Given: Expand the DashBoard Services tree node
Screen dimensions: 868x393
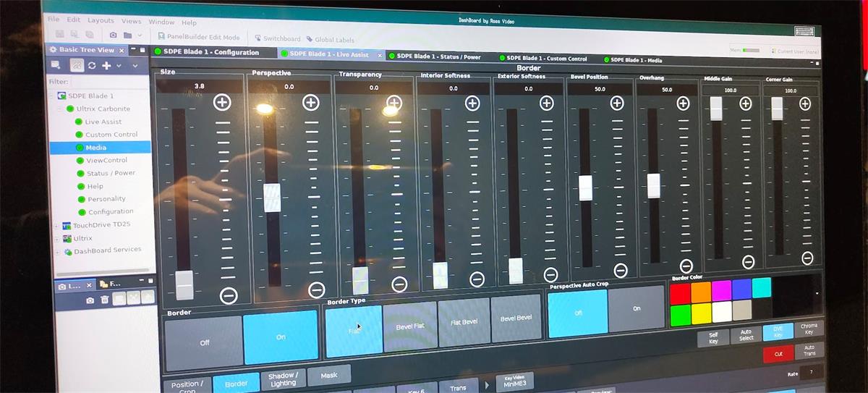Looking at the screenshot, I should click(x=57, y=252).
